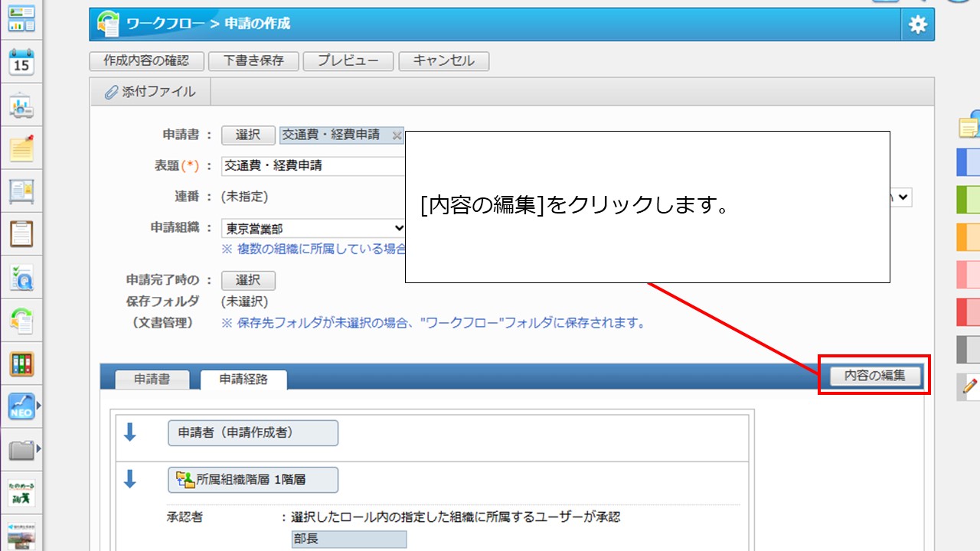Open the yellow sticky memo icon in sidebar
The width and height of the screenshot is (980, 551).
pos(21,149)
